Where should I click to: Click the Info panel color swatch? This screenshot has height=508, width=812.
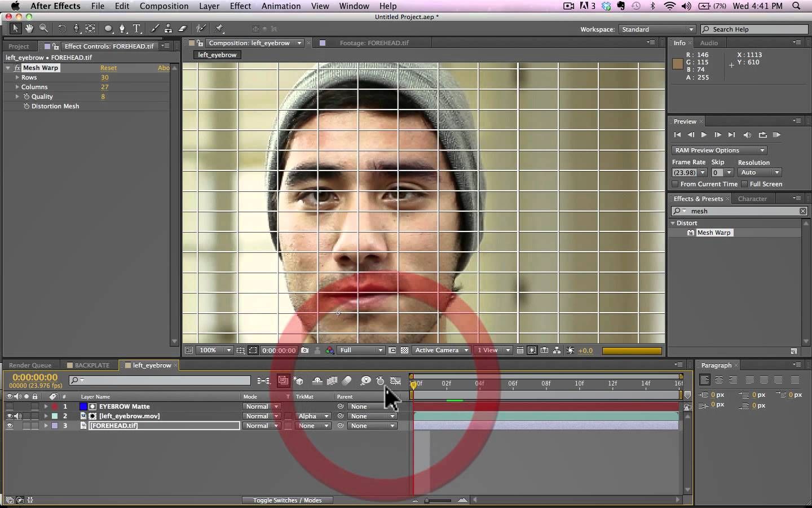tap(678, 64)
